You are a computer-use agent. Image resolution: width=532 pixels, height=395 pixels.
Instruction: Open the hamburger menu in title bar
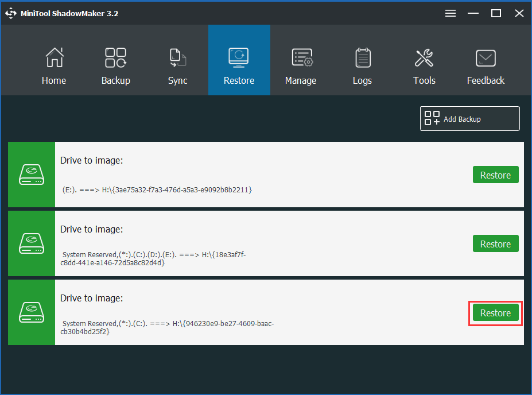pyautogui.click(x=451, y=13)
